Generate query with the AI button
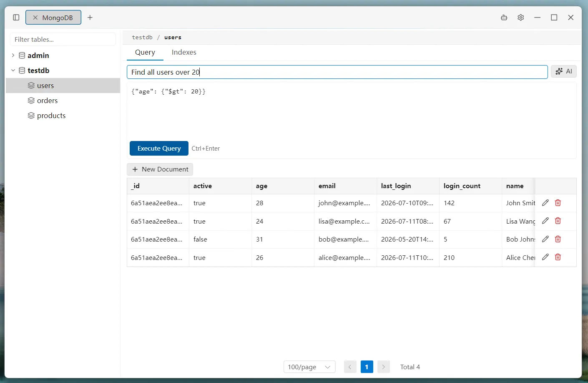 [x=564, y=71]
